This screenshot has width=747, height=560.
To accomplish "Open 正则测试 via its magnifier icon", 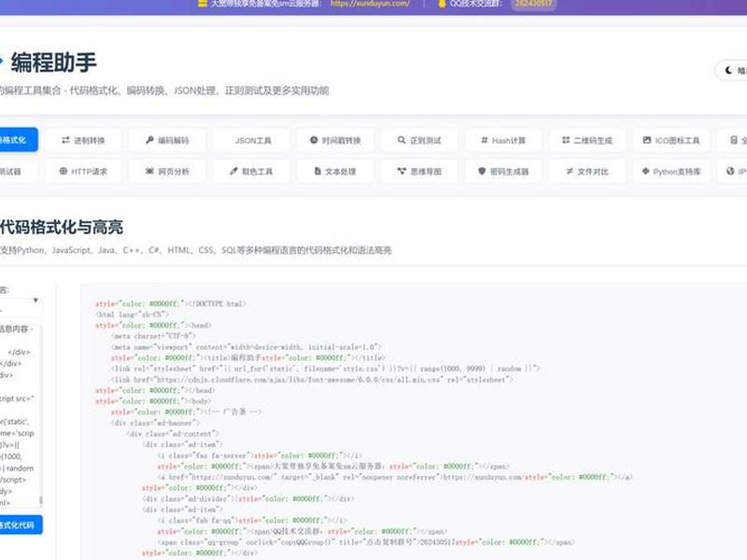I will coord(402,140).
